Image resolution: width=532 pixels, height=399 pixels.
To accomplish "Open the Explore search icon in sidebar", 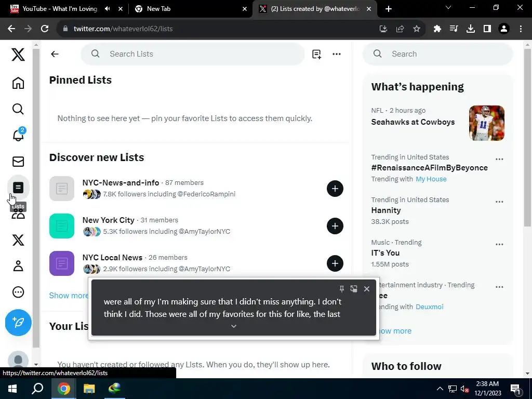I will point(18,109).
